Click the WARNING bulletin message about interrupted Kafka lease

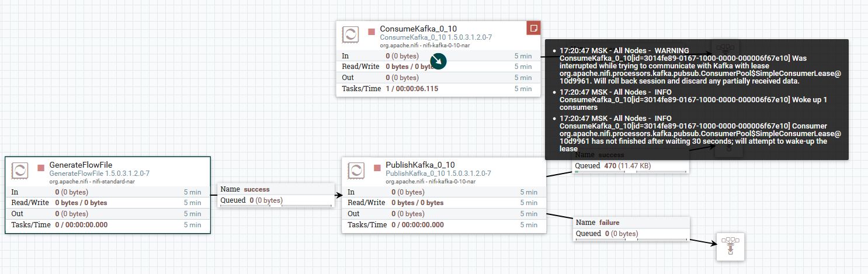pos(700,66)
